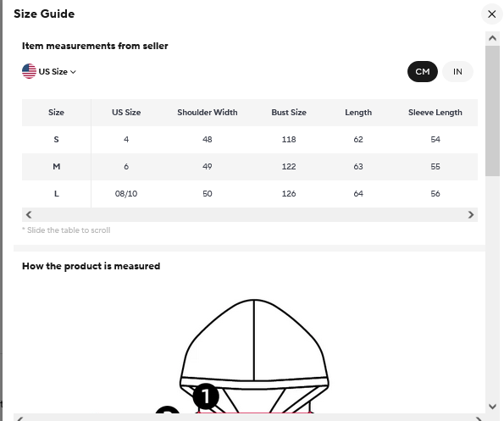Switch measurements to IN
The width and height of the screenshot is (504, 421).
(457, 71)
